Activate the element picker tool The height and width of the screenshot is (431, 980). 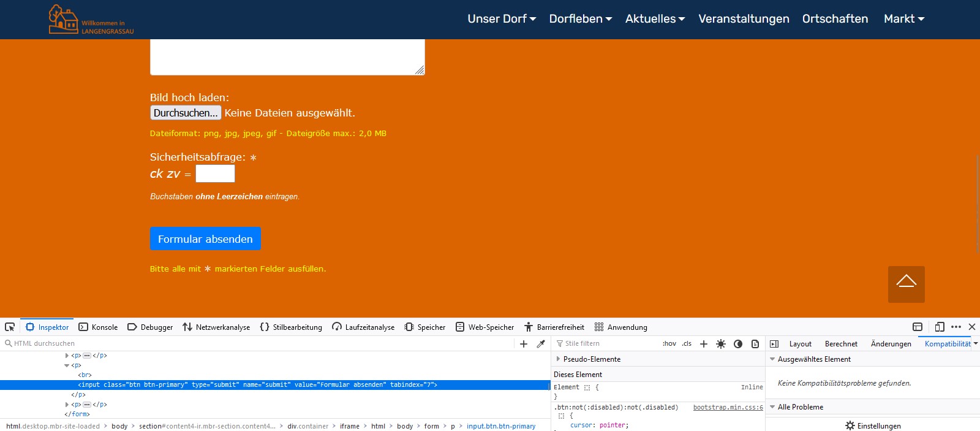click(10, 327)
